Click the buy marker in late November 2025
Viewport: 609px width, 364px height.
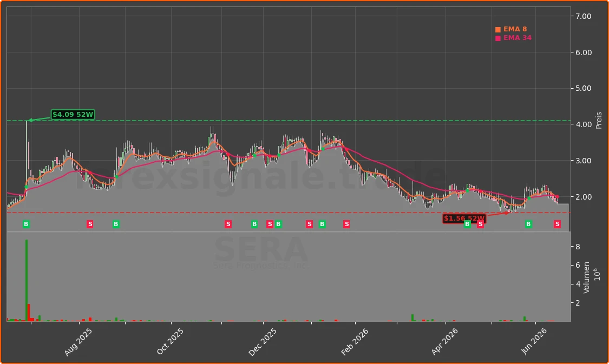(x=254, y=224)
